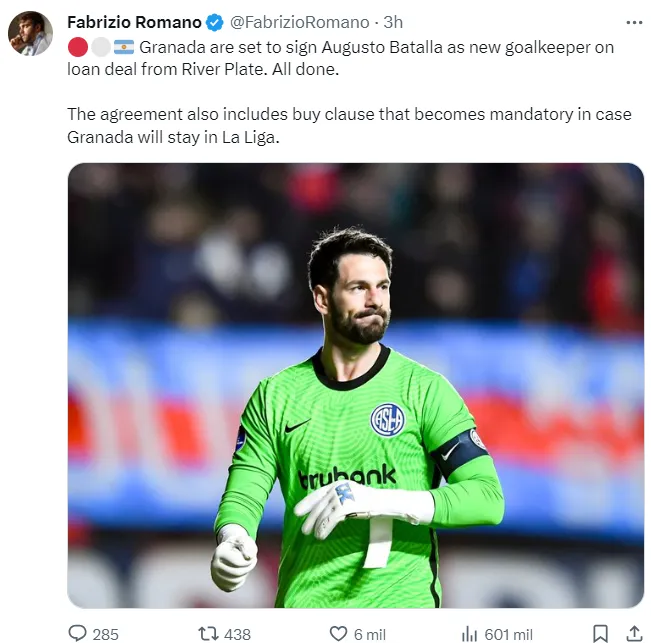Click the Argentina flag emoji
Viewport: 651px width, 643px height.
coord(124,47)
